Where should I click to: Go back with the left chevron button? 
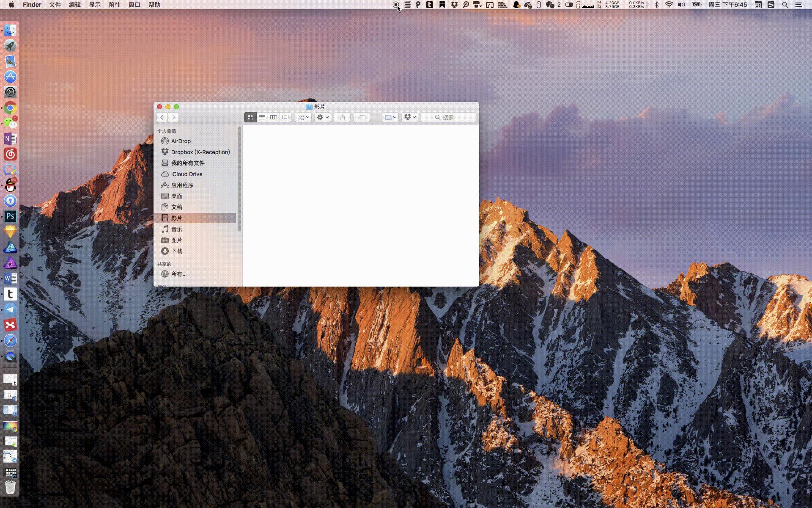pos(162,117)
